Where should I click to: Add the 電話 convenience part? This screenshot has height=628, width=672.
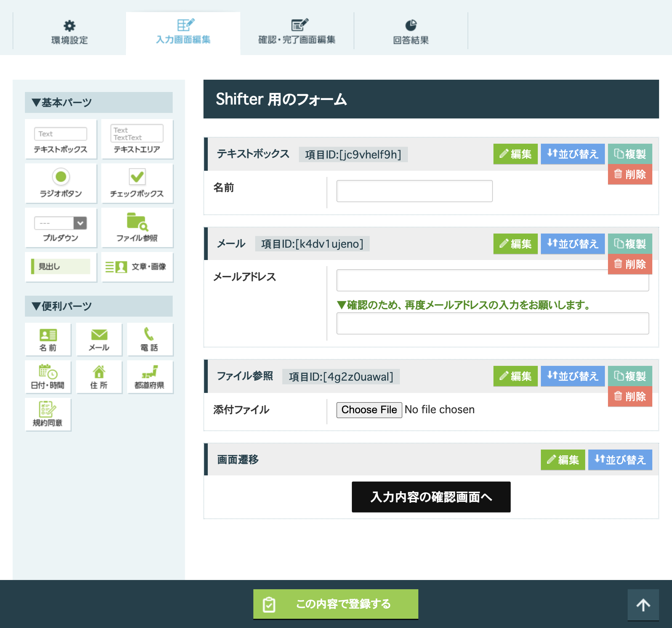(150, 339)
